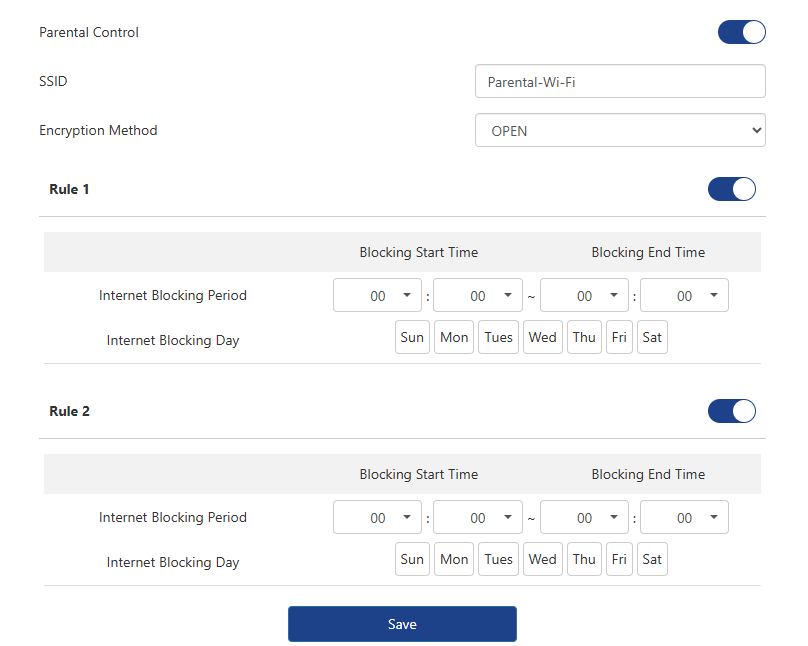The image size is (808, 646).
Task: Click the SSID text field
Action: [620, 82]
